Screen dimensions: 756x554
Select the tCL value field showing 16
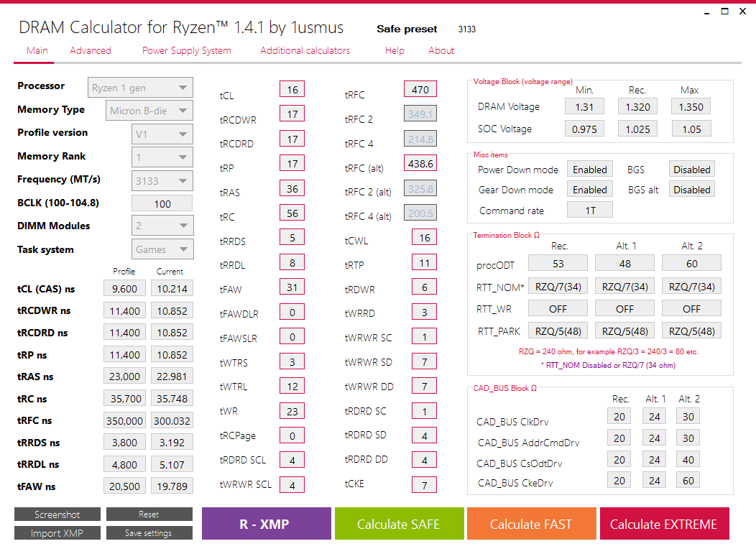292,90
